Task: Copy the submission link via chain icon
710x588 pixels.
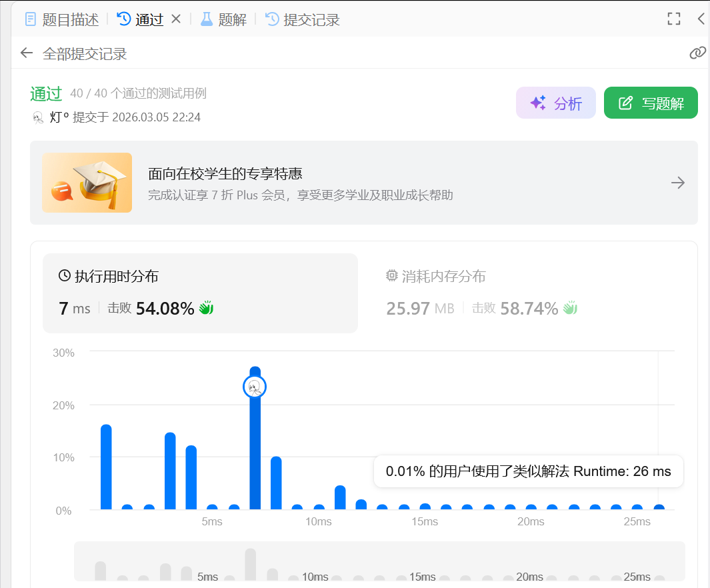Action: point(697,53)
